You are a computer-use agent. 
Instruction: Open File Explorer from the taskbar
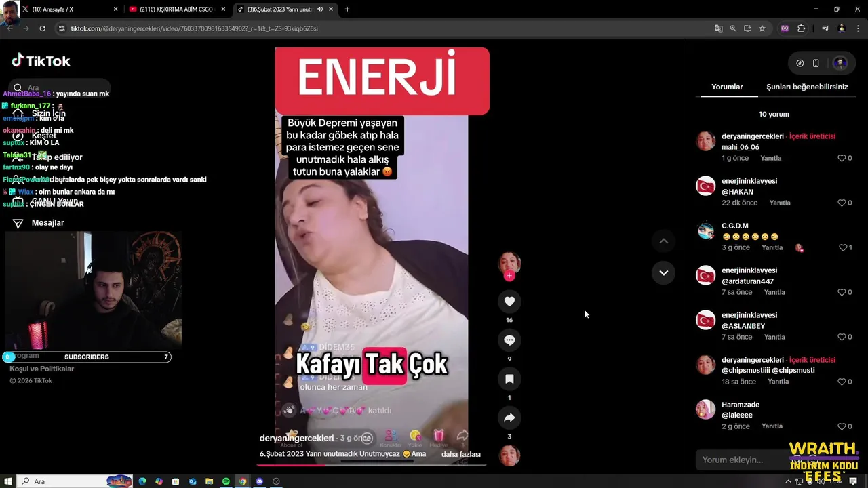[x=209, y=481]
